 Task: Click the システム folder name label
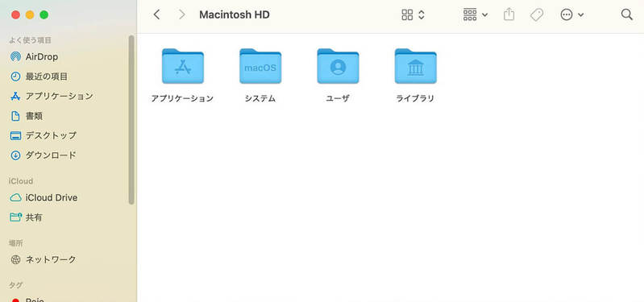tap(260, 98)
